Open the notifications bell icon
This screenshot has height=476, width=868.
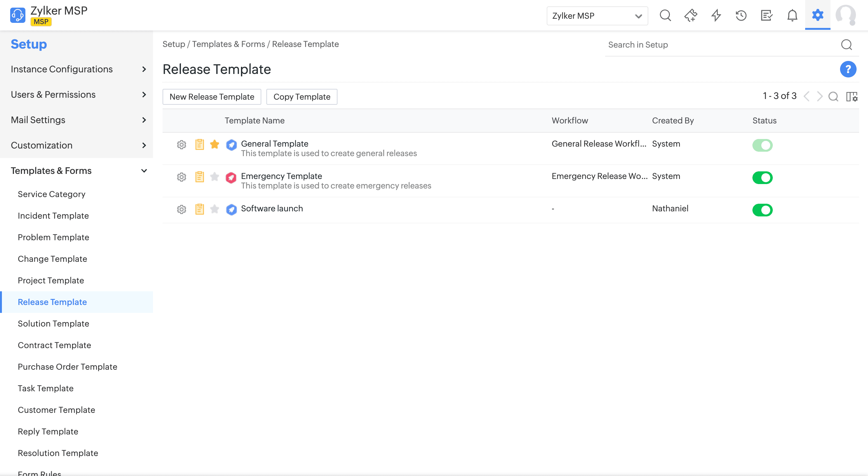(792, 16)
